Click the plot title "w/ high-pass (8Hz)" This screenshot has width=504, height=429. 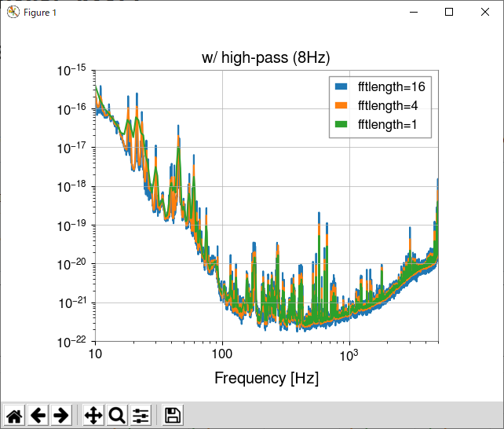point(267,57)
